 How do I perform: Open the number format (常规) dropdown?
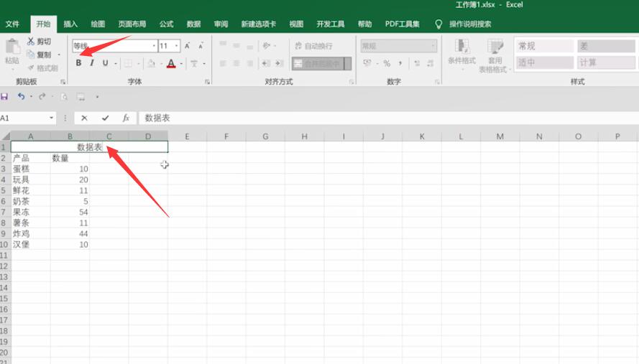pos(433,46)
